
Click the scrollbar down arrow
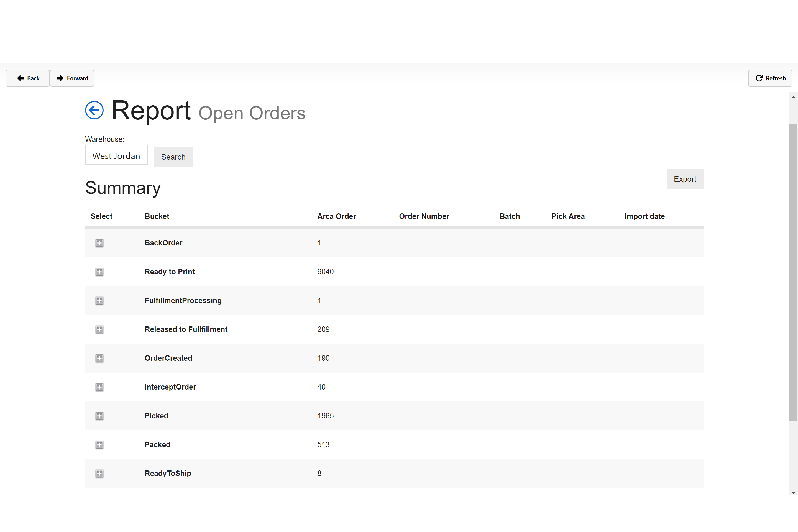click(793, 493)
